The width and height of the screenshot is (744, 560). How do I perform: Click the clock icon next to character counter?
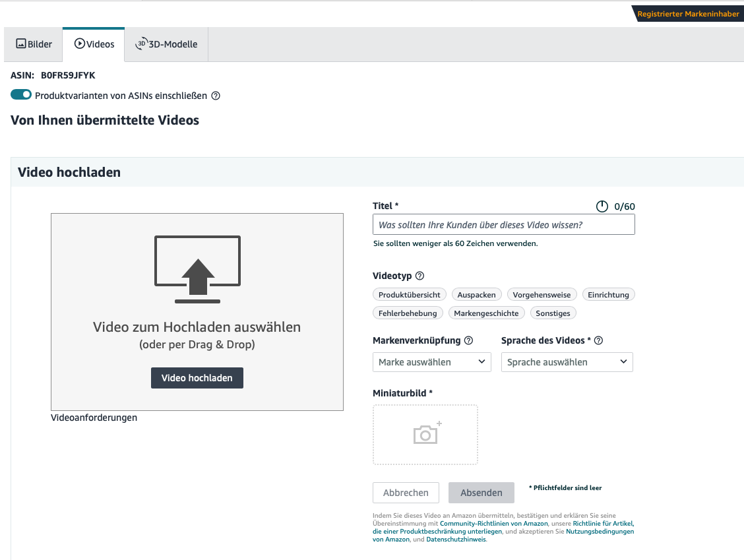tap(602, 206)
